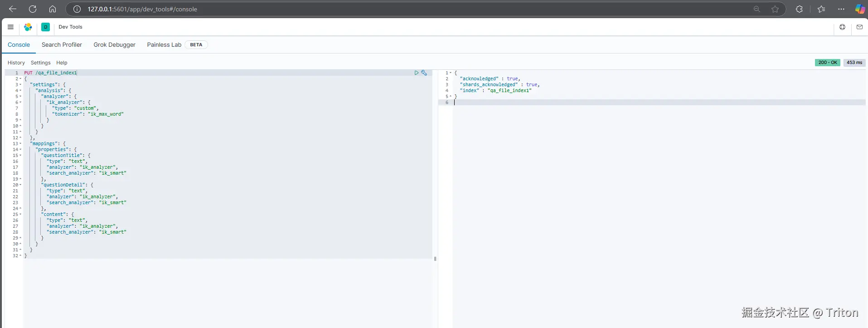
Task: Open the Painless Lab tab
Action: tap(164, 45)
